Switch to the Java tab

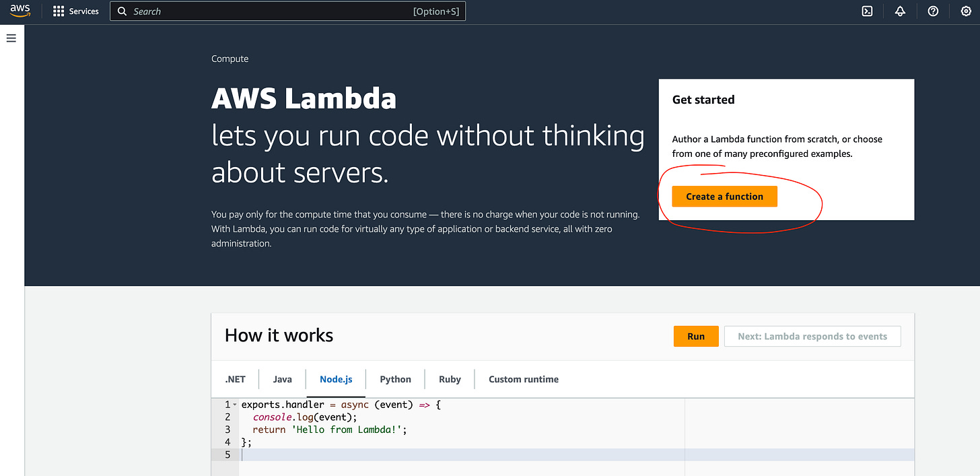click(282, 379)
